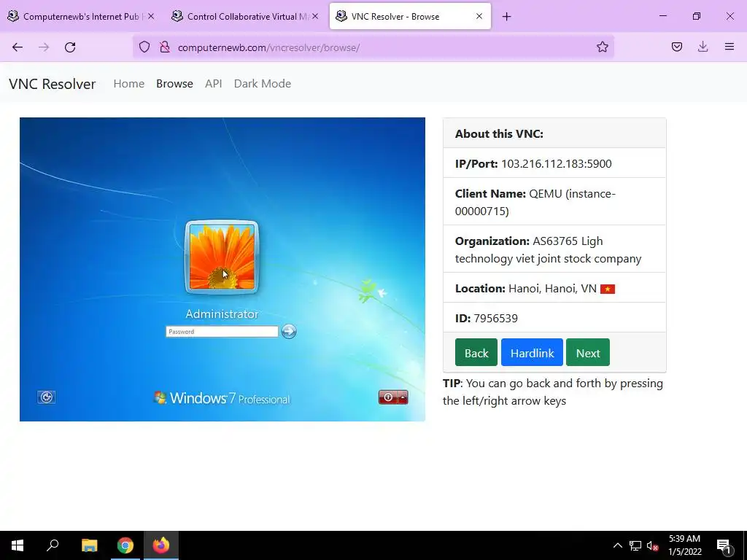Screen dimensions: 747x560
Task: Open the notification center icon
Action: [724, 545]
